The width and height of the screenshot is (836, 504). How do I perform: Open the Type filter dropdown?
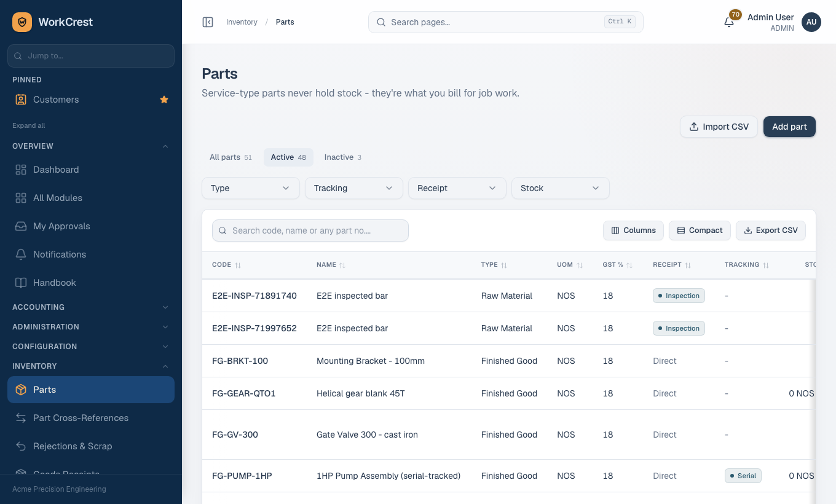pos(251,188)
